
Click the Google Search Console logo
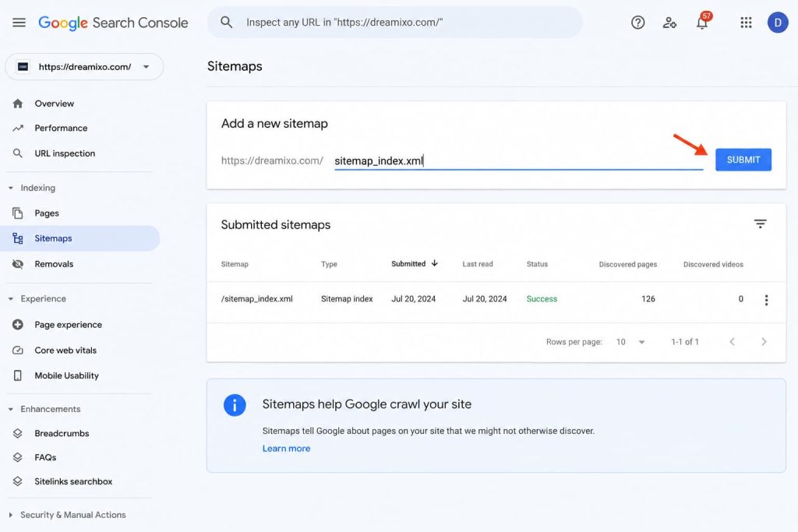pos(113,23)
